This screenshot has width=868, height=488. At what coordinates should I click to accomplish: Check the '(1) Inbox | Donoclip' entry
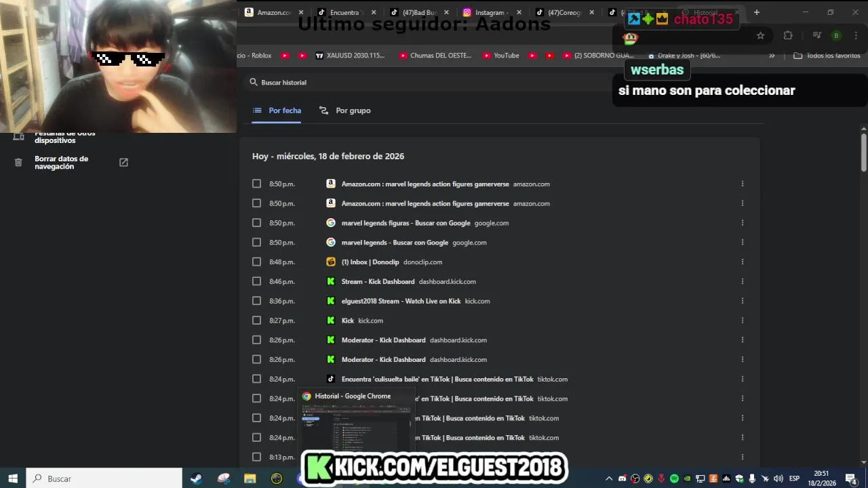256,262
